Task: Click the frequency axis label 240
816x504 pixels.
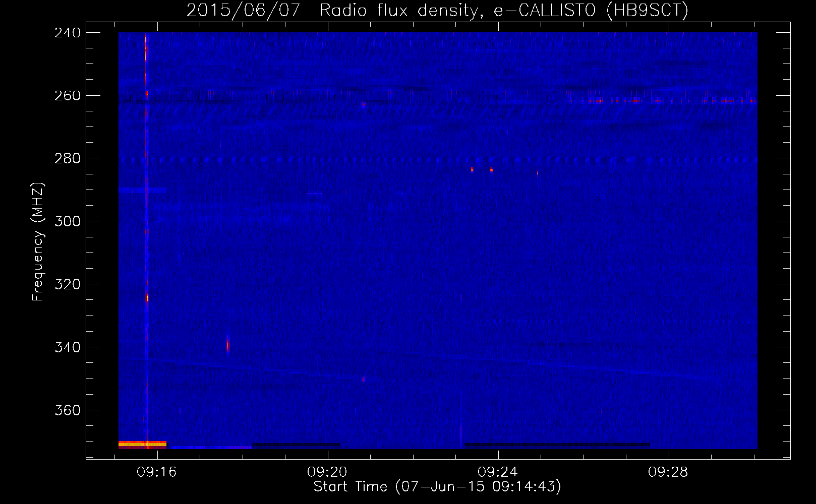Action: [68, 33]
